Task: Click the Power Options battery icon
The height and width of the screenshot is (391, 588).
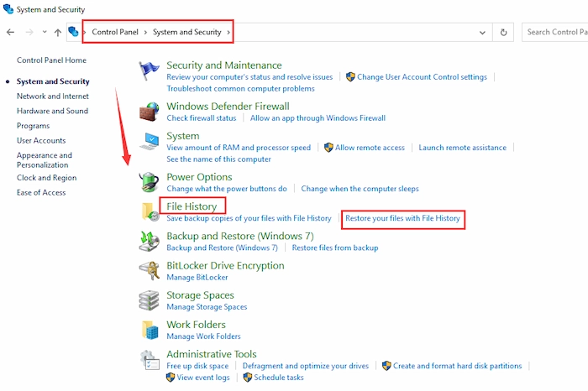Action: pyautogui.click(x=149, y=182)
